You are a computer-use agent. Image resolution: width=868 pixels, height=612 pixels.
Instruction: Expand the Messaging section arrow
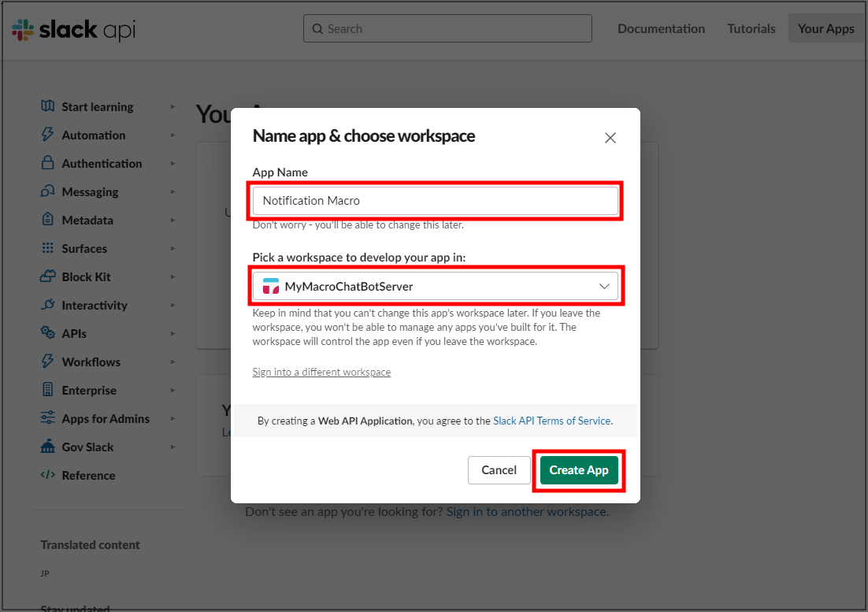[172, 191]
